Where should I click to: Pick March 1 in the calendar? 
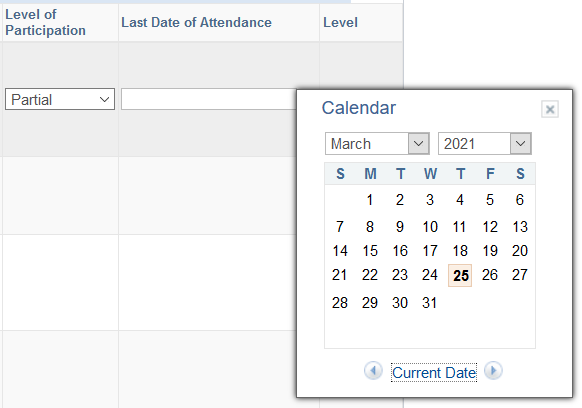(x=370, y=200)
